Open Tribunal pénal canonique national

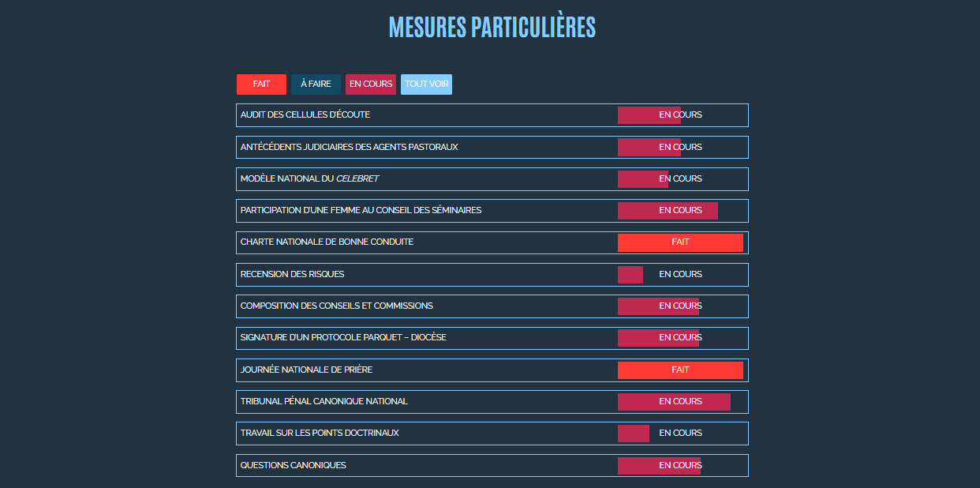[x=324, y=402]
